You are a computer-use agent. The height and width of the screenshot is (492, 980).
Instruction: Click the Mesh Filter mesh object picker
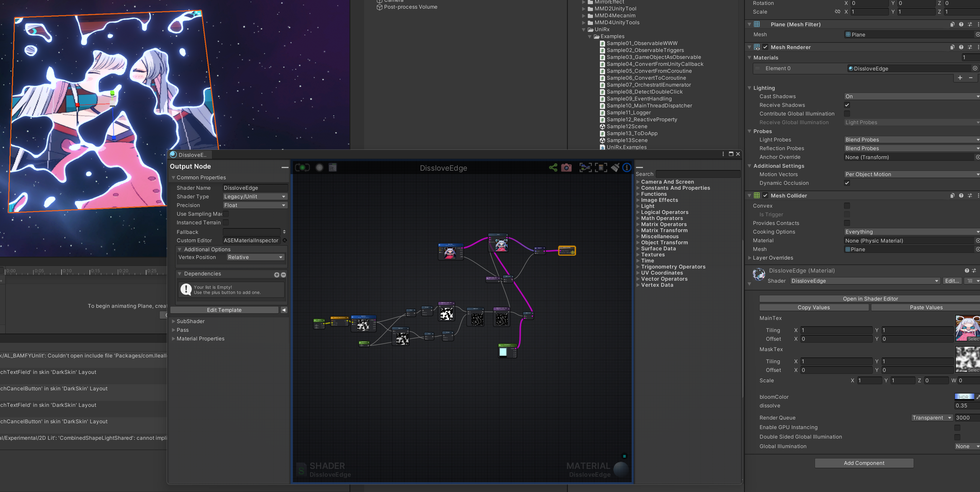[x=977, y=34]
